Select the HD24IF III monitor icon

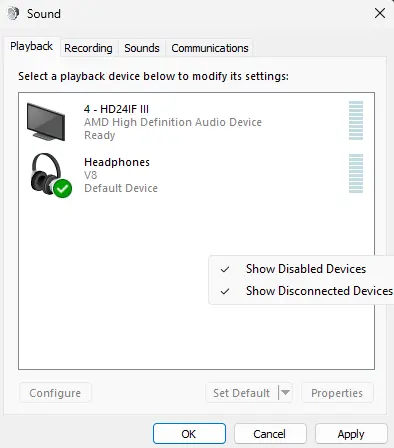pos(46,122)
